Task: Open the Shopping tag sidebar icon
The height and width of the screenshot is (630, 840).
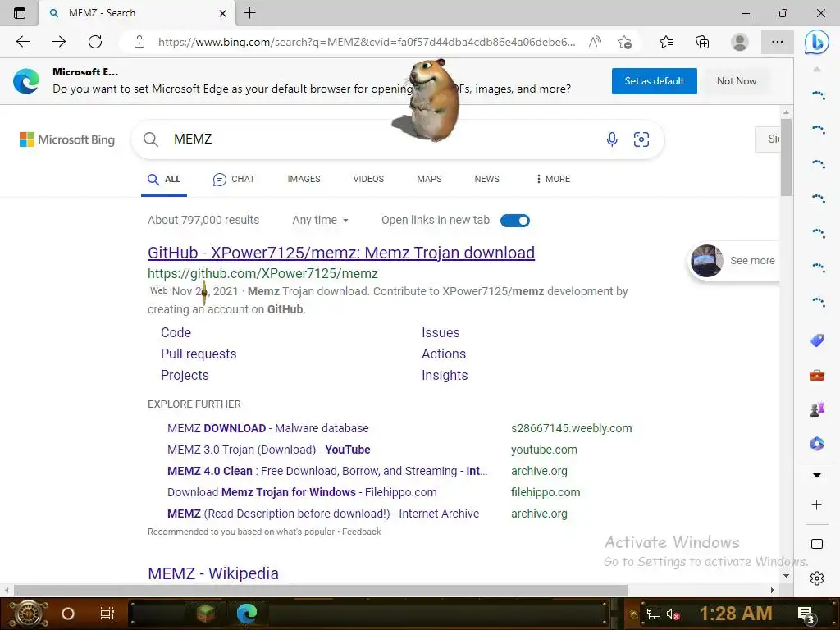Action: coord(817,340)
